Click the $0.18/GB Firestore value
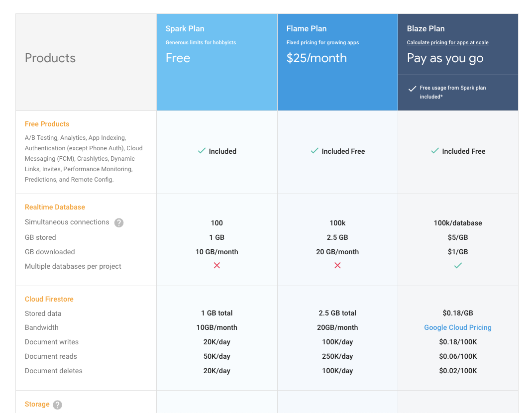This screenshot has width=532, height=413. [458, 313]
